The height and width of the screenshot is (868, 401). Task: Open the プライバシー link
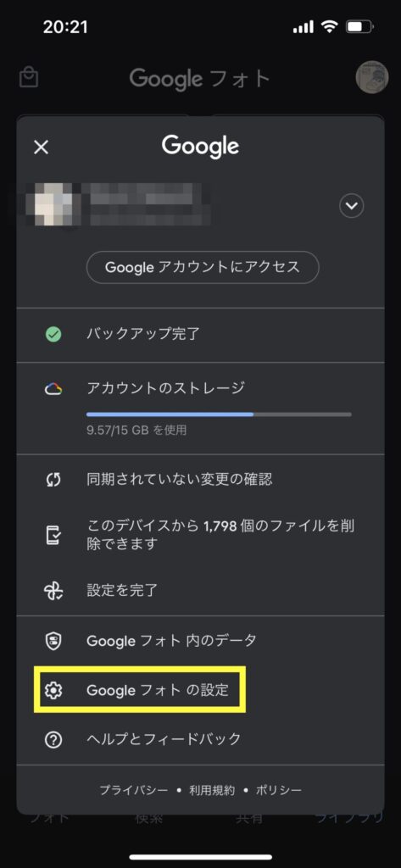133,790
